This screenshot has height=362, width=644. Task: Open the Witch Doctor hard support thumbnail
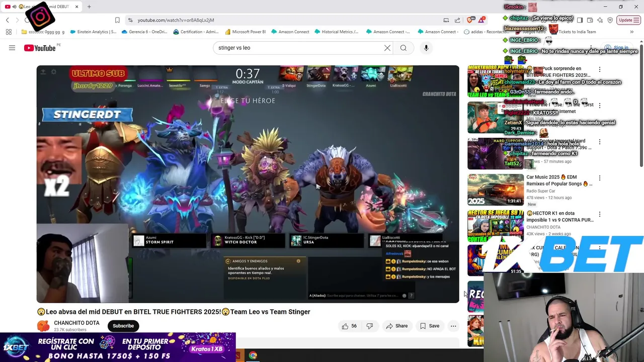pos(496,153)
